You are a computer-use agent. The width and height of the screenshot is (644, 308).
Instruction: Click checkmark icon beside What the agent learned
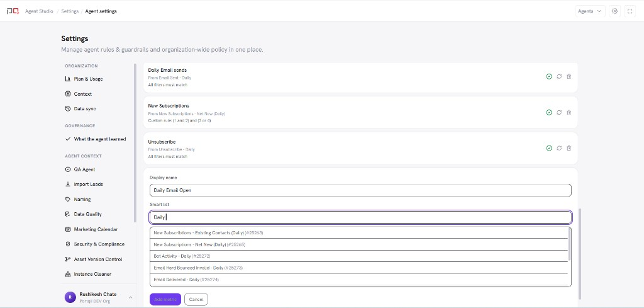(68, 139)
